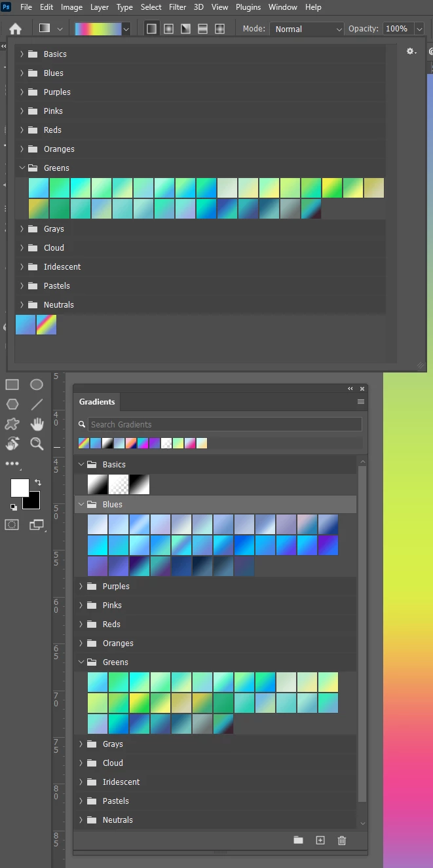Select Grays folder row in Gradients panel

click(216, 744)
